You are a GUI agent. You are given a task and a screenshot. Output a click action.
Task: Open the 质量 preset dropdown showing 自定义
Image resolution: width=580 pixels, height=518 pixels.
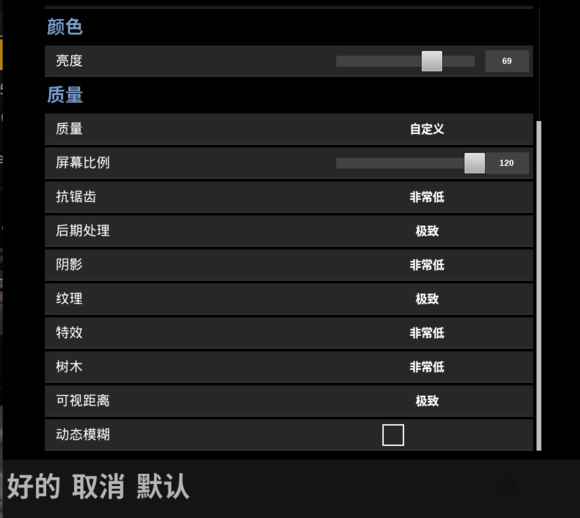[426, 129]
